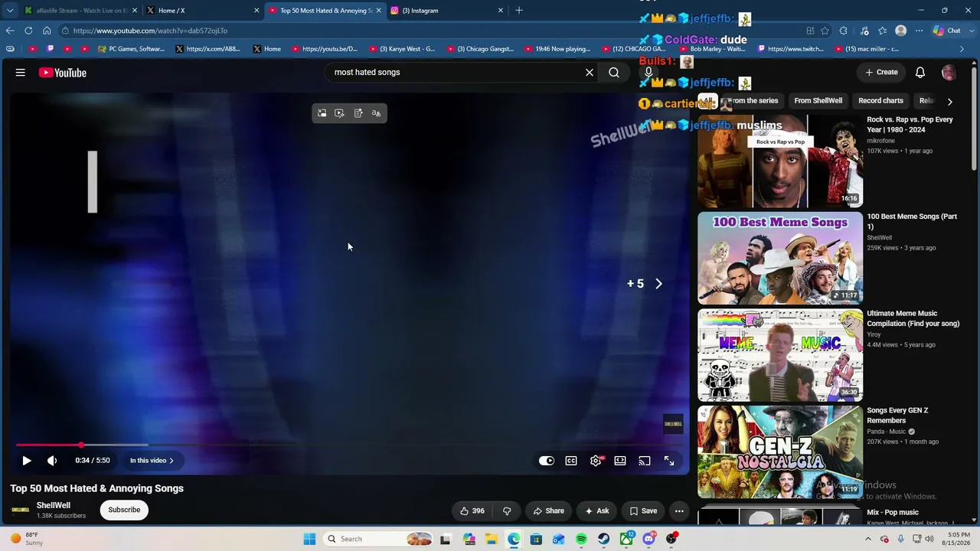The height and width of the screenshot is (551, 980).
Task: Open the browser settings and more menu
Action: pos(919,31)
